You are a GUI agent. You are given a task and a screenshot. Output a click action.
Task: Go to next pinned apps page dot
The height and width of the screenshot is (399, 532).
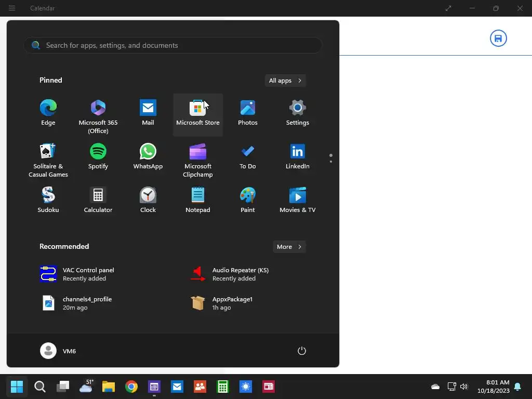(331, 162)
